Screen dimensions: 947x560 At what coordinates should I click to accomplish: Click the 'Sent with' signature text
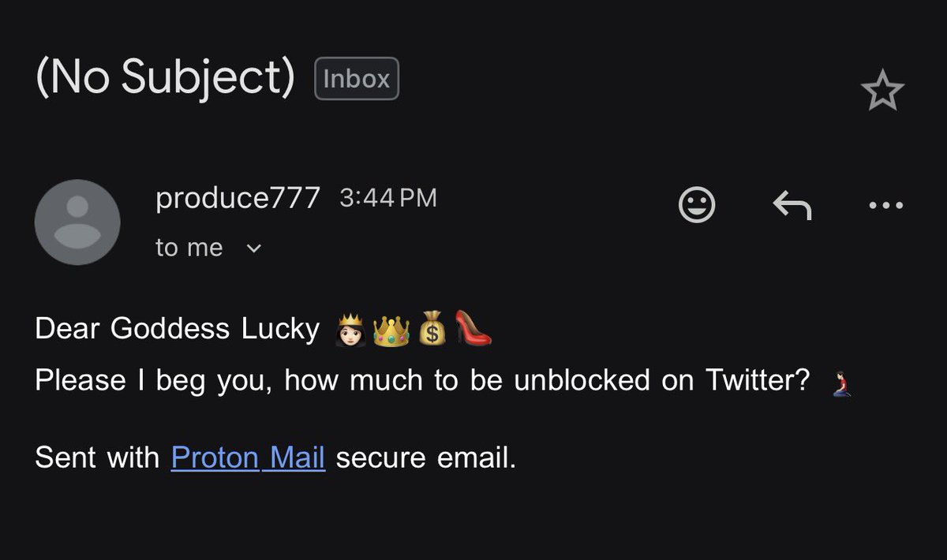(97, 457)
